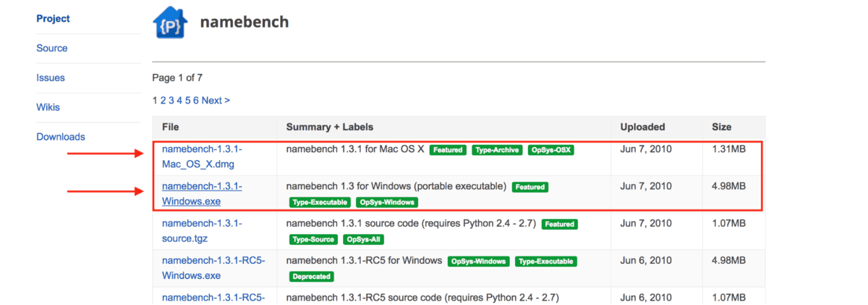Jump to page 6 of downloads
The height and width of the screenshot is (305, 868).
coord(196,101)
